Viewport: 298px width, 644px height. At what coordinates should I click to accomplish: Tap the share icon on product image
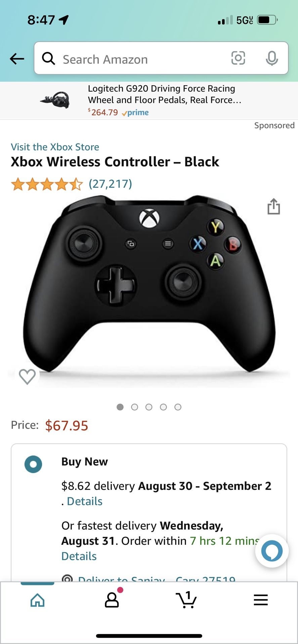273,206
